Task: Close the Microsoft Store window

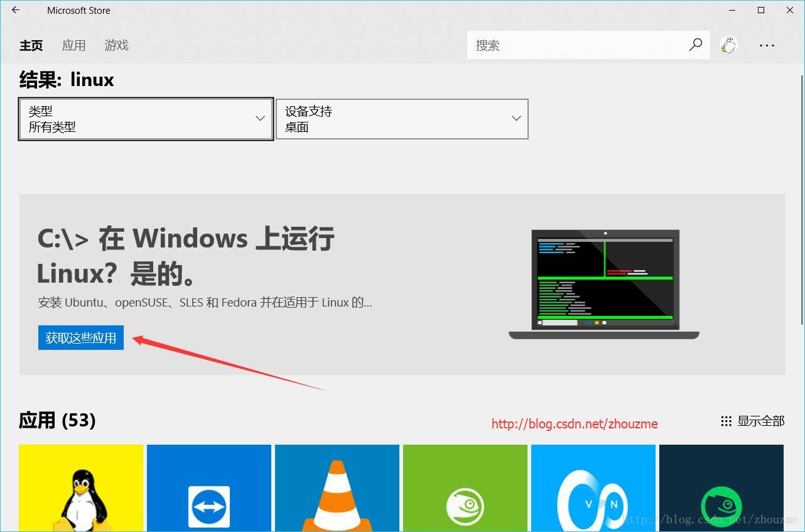Action: [x=790, y=10]
